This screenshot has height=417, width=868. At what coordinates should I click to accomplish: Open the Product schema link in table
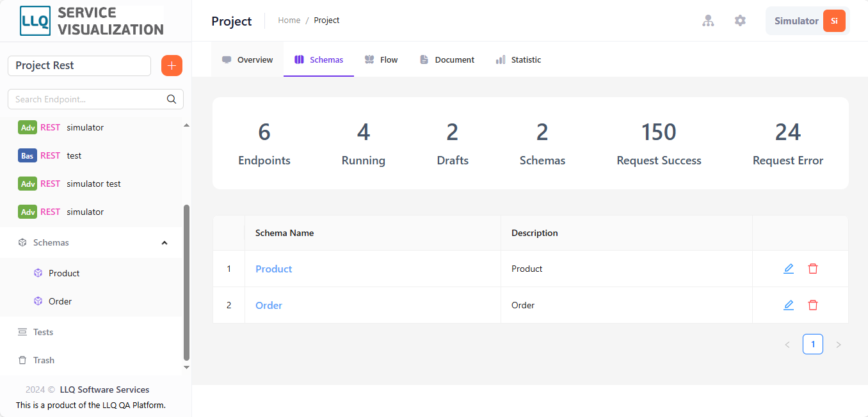[x=274, y=269]
